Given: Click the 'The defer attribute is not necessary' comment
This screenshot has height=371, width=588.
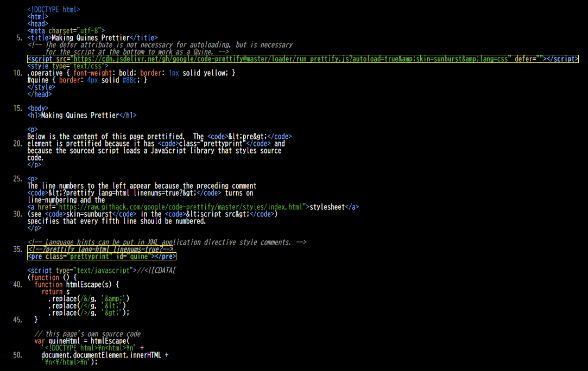Looking at the screenshot, I should (160, 45).
